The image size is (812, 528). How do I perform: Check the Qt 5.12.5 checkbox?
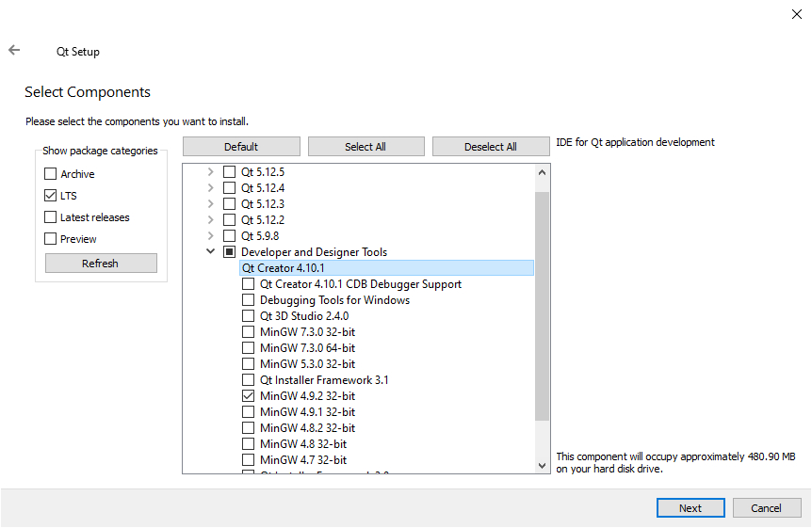pyautogui.click(x=229, y=171)
